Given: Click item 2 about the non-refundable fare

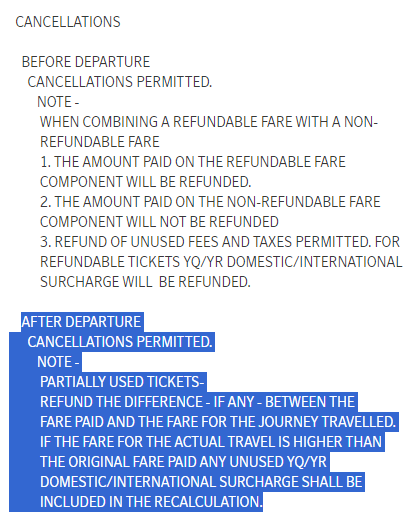Looking at the screenshot, I should point(210,202).
